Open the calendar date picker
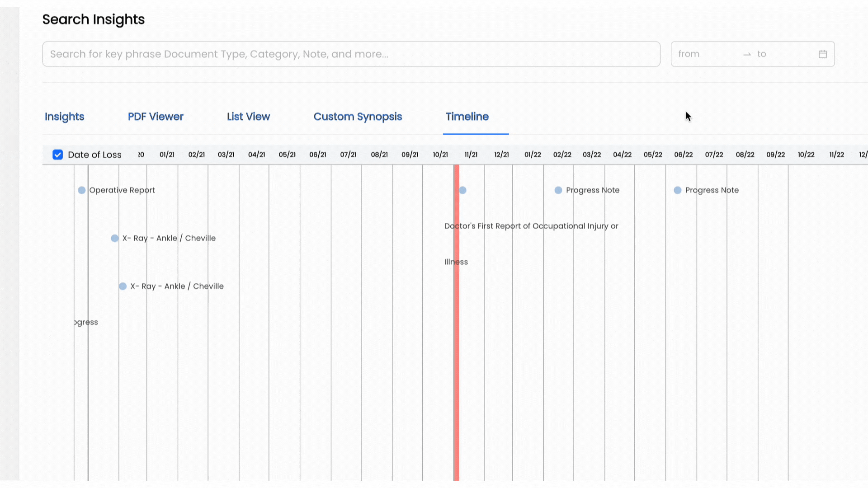The image size is (868, 488). [822, 54]
